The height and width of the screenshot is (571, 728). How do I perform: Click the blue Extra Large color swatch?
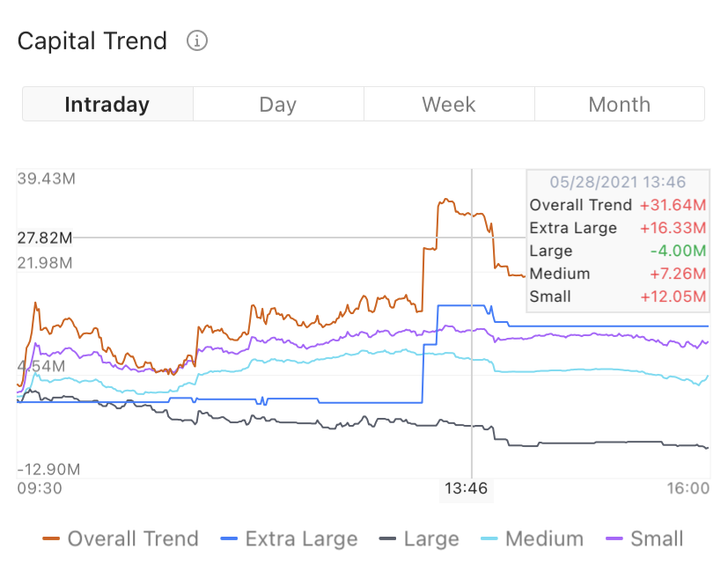pos(229,538)
